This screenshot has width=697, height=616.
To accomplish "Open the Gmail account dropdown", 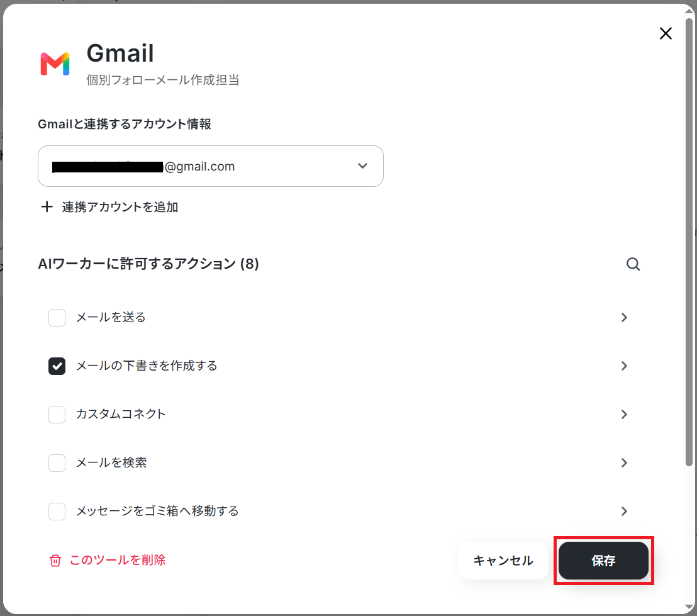I will click(x=210, y=166).
